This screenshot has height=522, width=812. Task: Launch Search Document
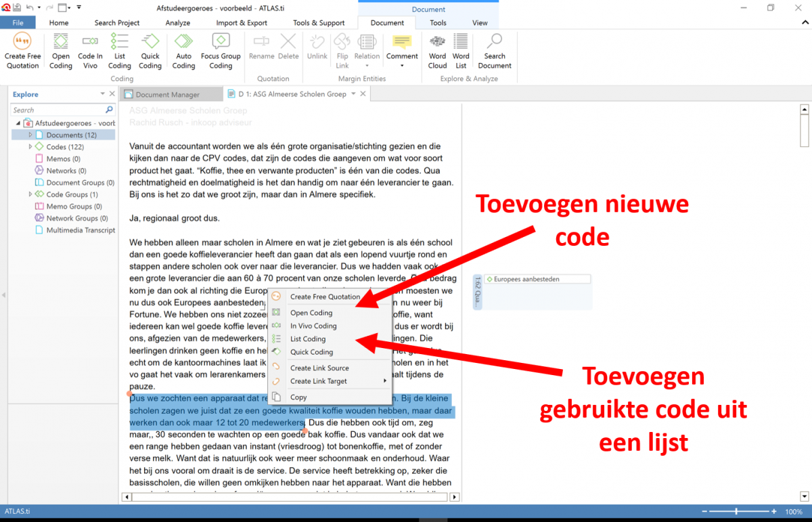(494, 52)
